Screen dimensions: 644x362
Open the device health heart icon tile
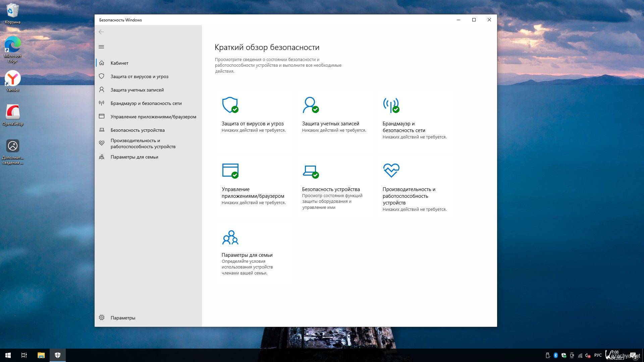tap(391, 170)
